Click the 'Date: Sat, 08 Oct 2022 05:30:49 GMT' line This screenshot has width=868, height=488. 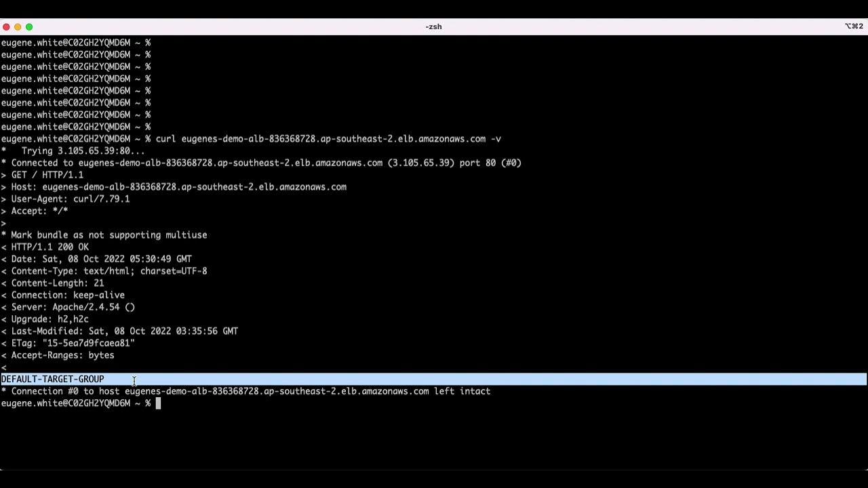pos(96,259)
